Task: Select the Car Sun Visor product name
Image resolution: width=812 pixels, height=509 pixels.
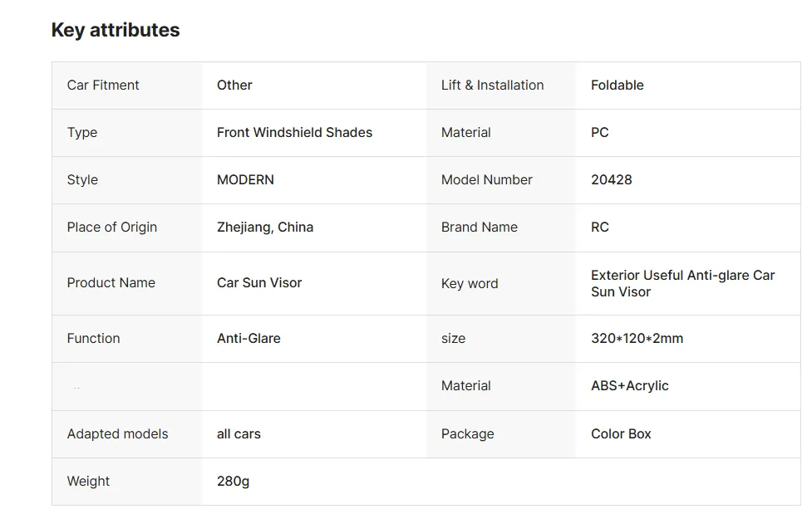Action: click(x=259, y=282)
